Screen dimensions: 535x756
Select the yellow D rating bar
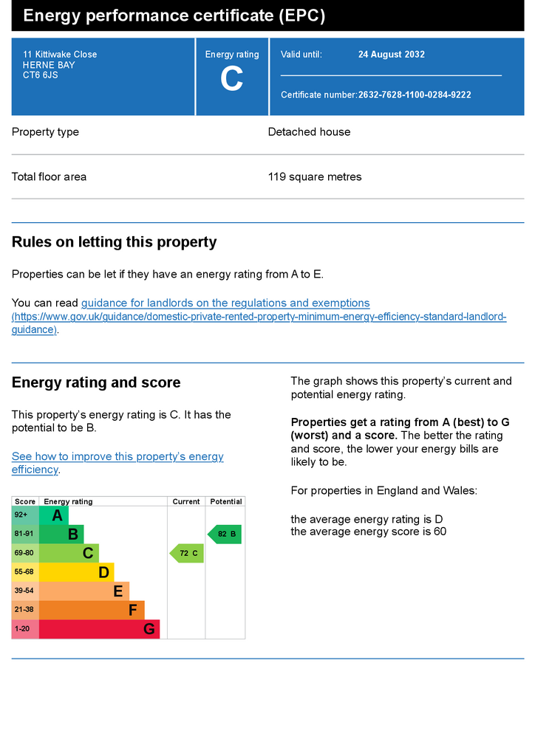click(77, 572)
